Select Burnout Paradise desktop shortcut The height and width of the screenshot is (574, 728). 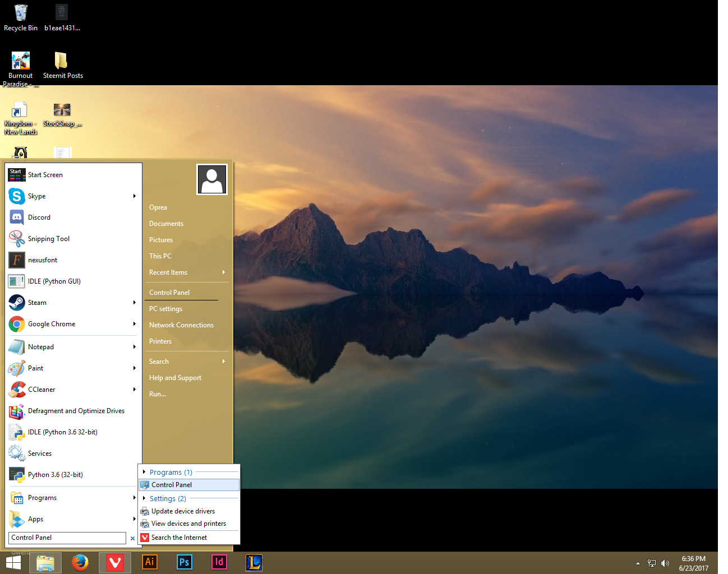21,69
